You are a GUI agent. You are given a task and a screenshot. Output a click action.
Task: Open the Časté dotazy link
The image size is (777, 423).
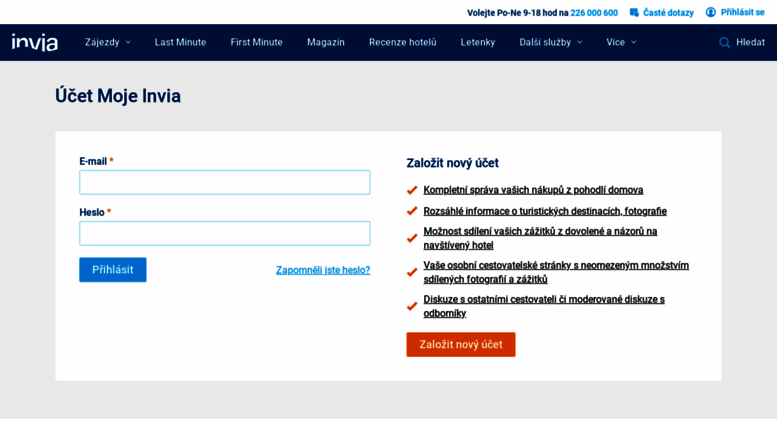coord(668,13)
